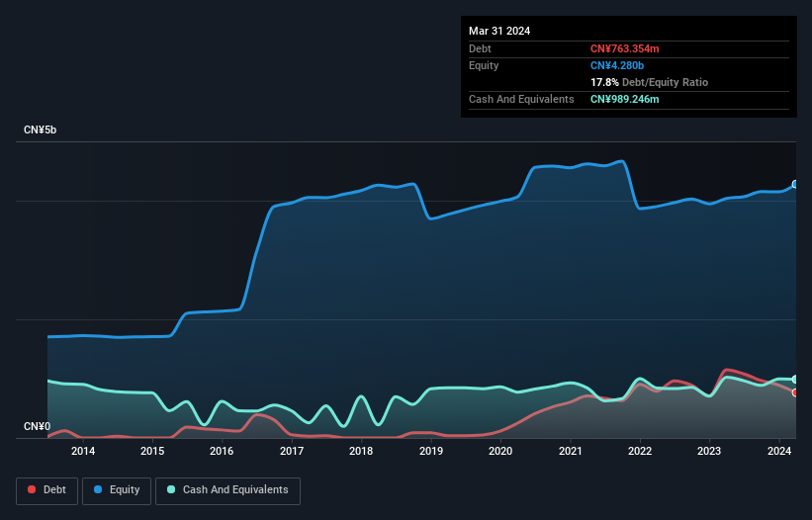812x520 pixels.
Task: Click the Equity value CN¥4.280b
Action: pyautogui.click(x=619, y=65)
